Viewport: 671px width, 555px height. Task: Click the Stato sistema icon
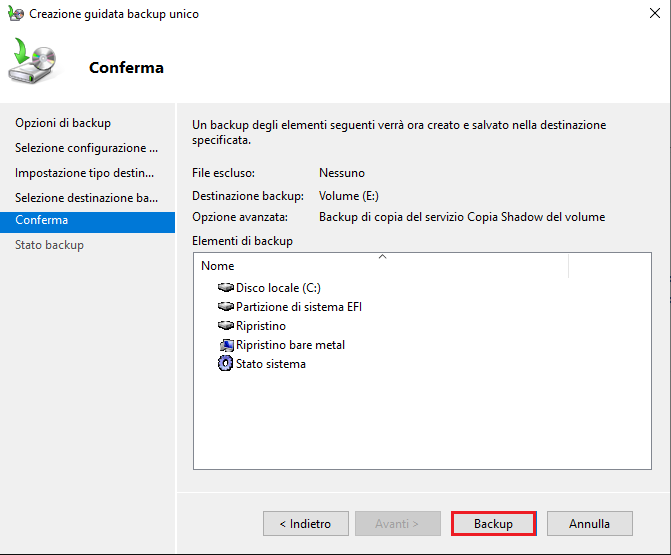225,364
